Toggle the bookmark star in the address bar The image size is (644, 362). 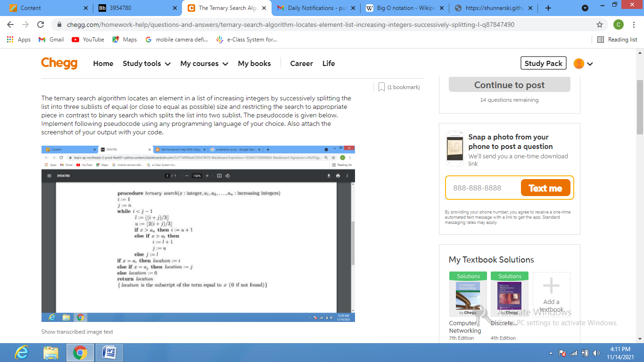pyautogui.click(x=599, y=25)
